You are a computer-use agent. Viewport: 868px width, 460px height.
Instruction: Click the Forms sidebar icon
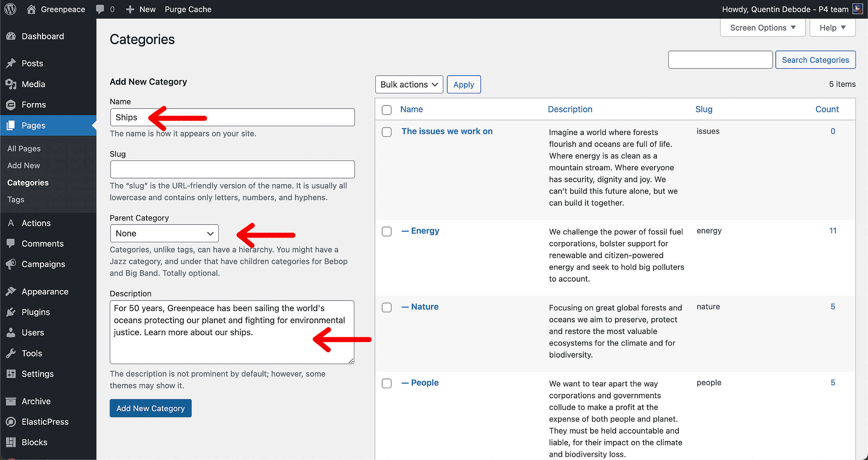point(11,105)
